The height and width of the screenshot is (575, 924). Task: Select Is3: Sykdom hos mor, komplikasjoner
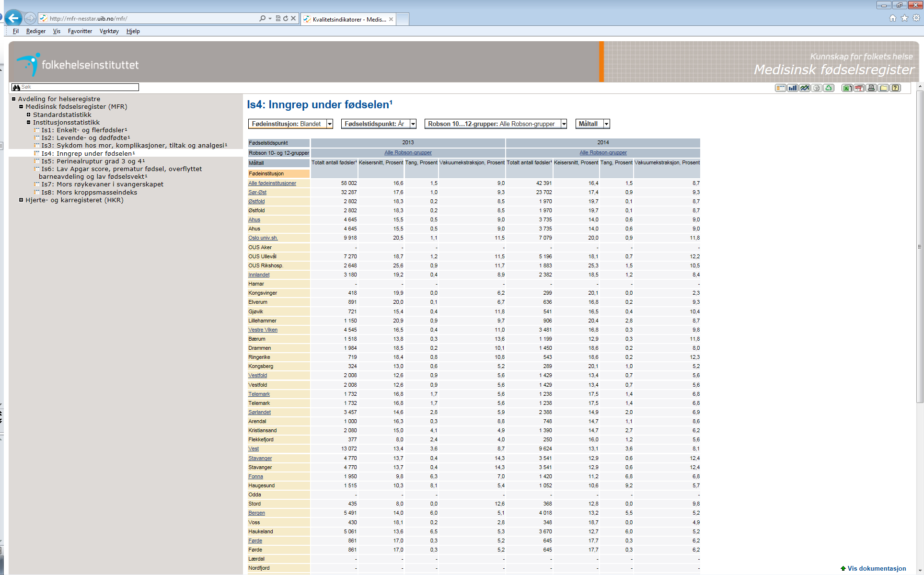point(134,145)
